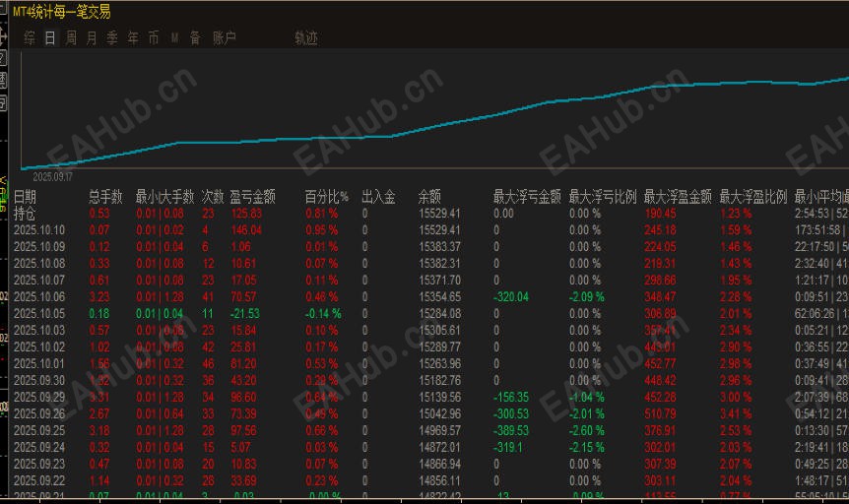Click the 最大浮亏比例 column header
The image size is (849, 504).
pyautogui.click(x=603, y=197)
